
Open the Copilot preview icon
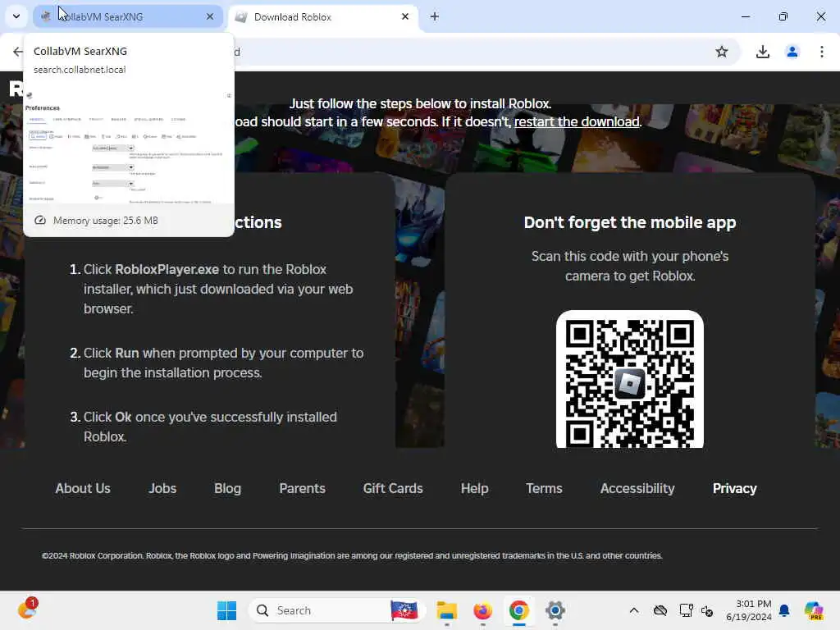(x=814, y=610)
